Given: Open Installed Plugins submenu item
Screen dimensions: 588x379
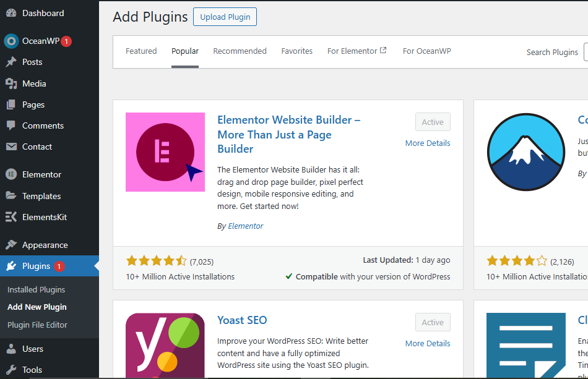Looking at the screenshot, I should 36,289.
